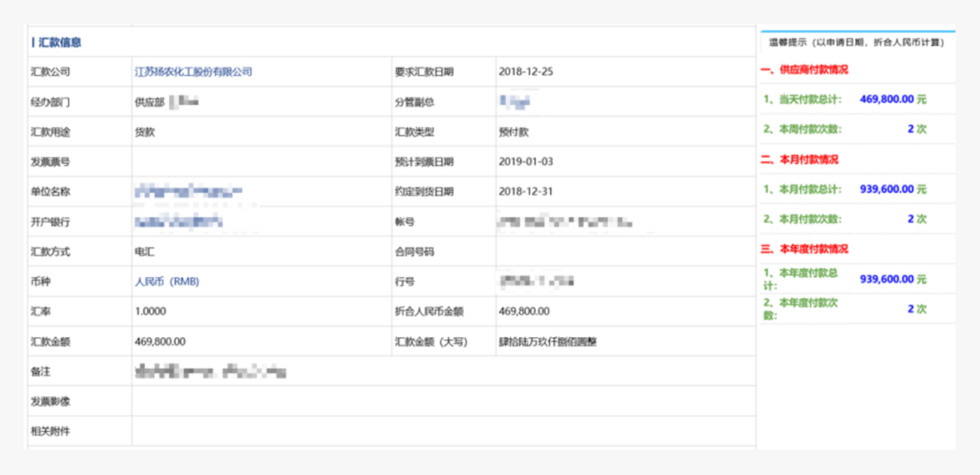Open the 江苏扬农化工股份有限公司 company link
Screen dimensions: 980x475
tap(193, 72)
